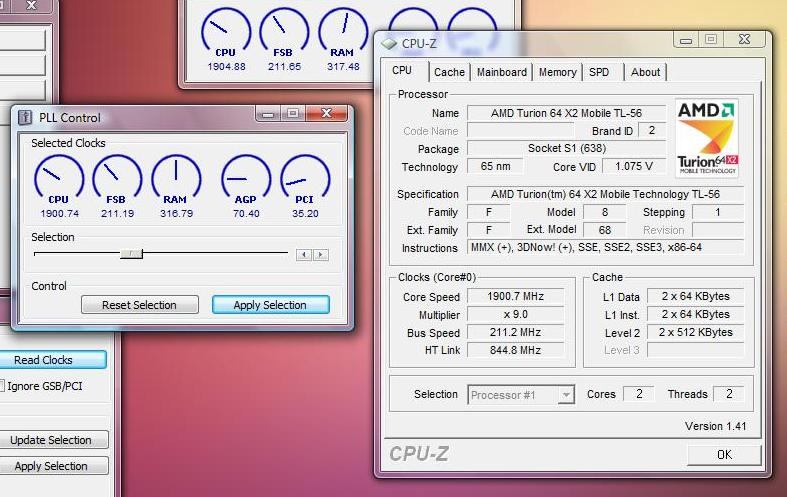787x497 pixels.
Task: Close the PLL Control window
Action: click(x=326, y=113)
